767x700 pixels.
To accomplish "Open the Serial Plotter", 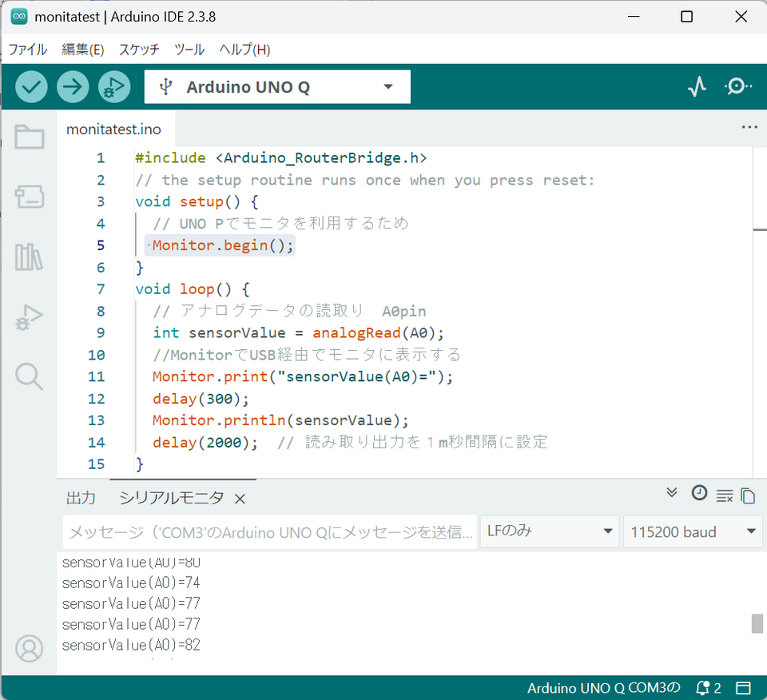I will 697,87.
